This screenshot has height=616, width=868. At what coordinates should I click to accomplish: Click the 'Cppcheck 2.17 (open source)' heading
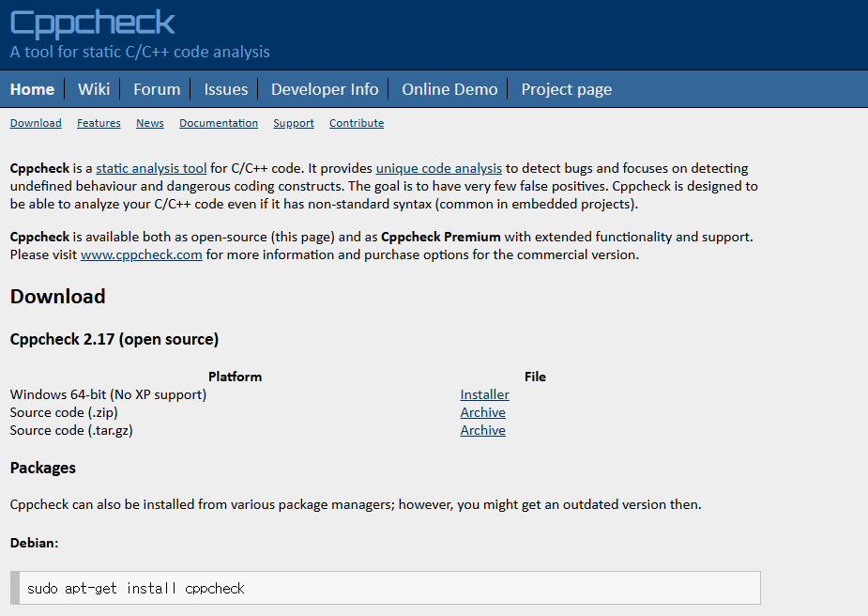point(114,339)
